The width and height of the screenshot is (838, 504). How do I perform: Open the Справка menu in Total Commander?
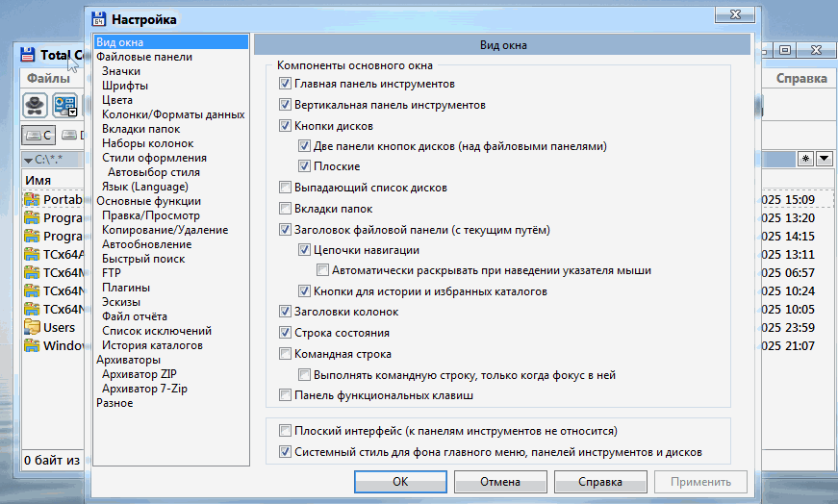click(801, 79)
